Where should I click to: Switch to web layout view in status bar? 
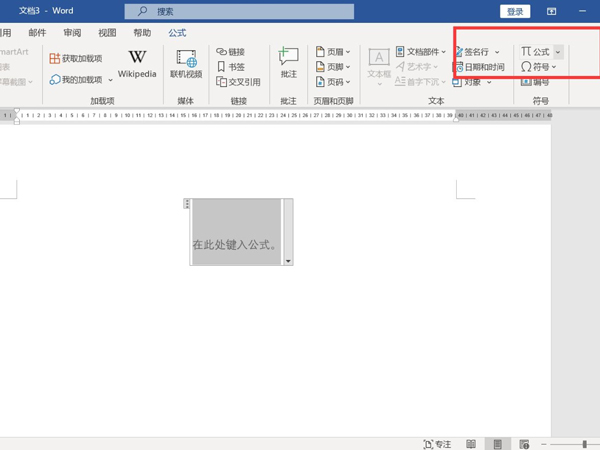point(522,444)
